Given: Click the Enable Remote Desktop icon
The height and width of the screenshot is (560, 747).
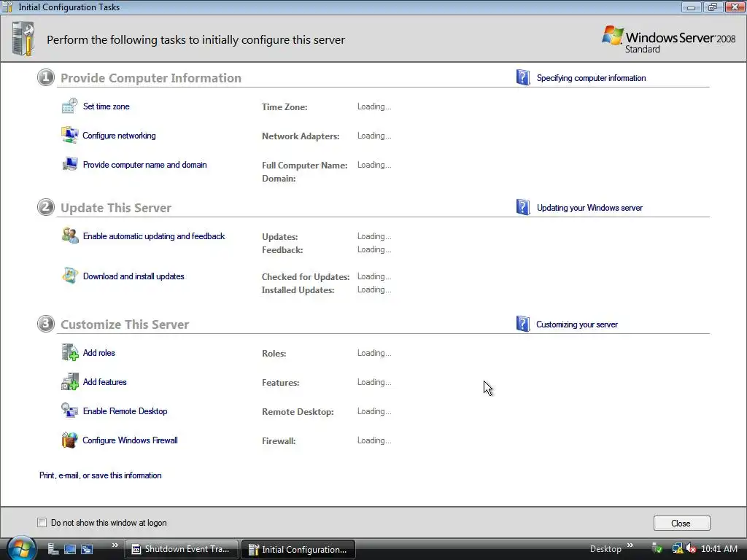Looking at the screenshot, I should [x=69, y=411].
